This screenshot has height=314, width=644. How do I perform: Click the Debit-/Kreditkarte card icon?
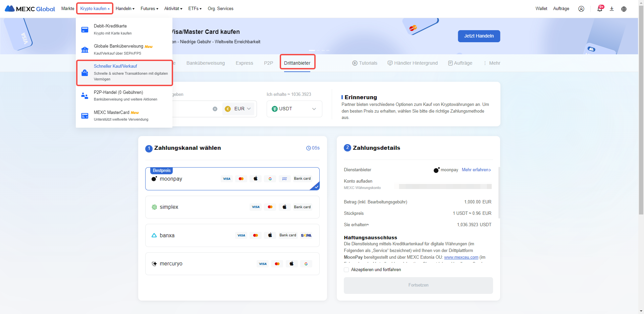click(x=85, y=29)
